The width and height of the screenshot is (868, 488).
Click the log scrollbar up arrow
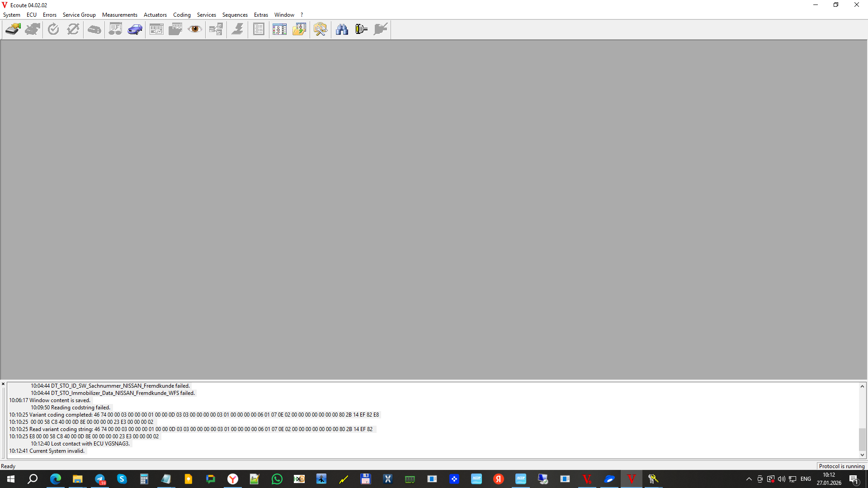[x=862, y=386]
